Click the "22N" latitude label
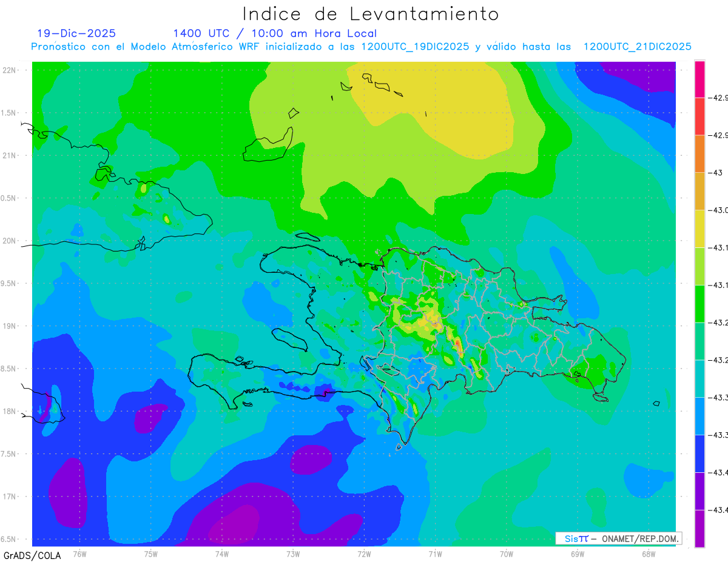Viewport: 728px width, 562px height. [x=10, y=70]
